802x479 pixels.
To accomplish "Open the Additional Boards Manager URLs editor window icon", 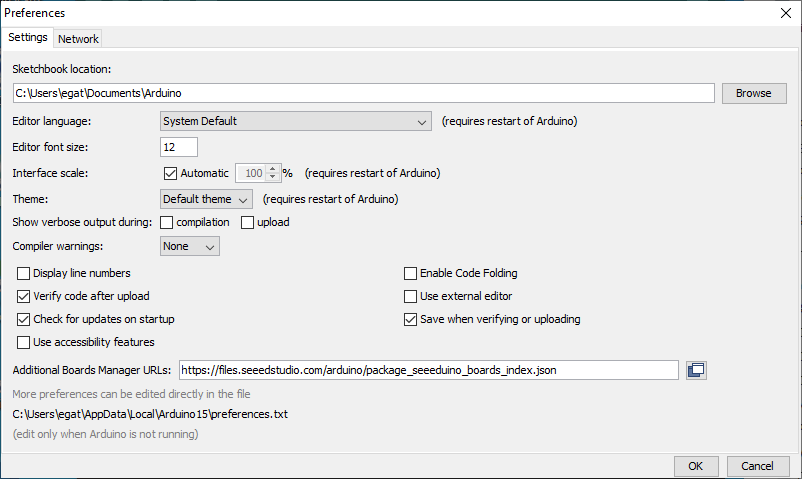I will pos(696,370).
